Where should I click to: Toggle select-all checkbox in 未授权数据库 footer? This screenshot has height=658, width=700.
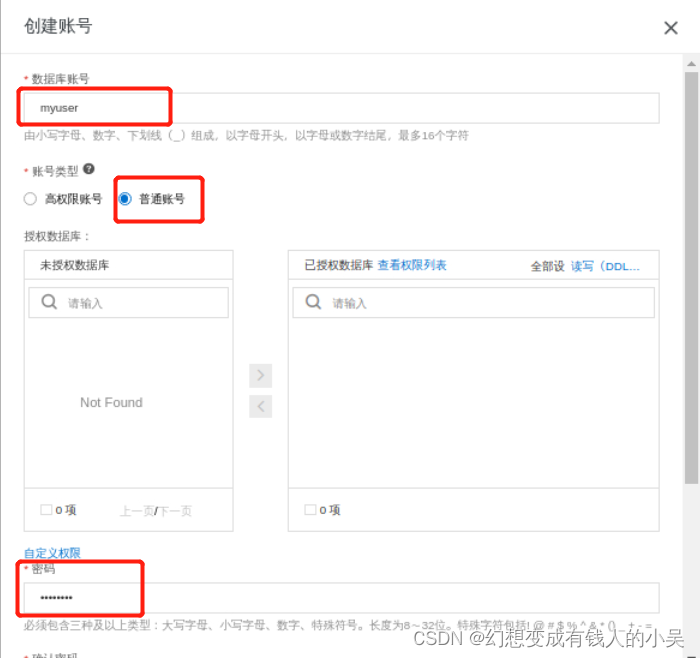coord(46,509)
